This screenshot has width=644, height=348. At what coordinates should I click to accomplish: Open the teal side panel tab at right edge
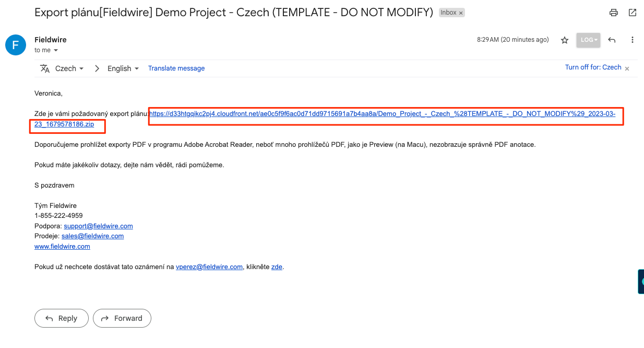tap(641, 282)
